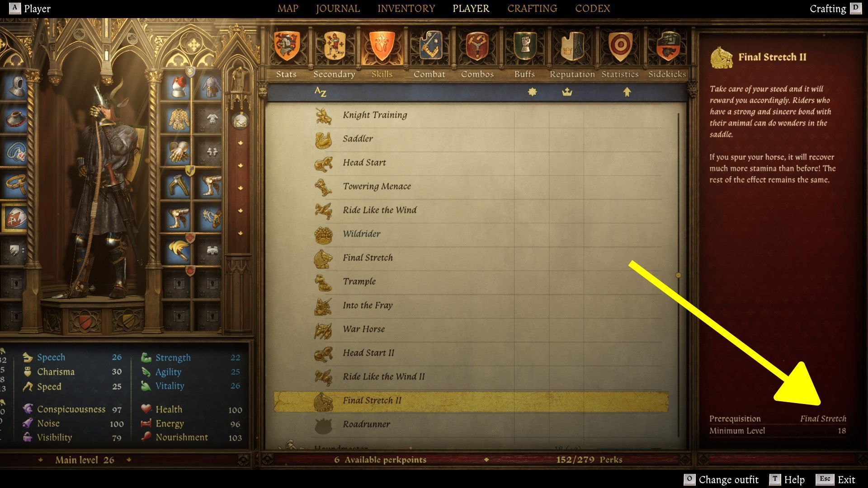
Task: Sort perks alphabetically with AZ icon
Action: [320, 92]
